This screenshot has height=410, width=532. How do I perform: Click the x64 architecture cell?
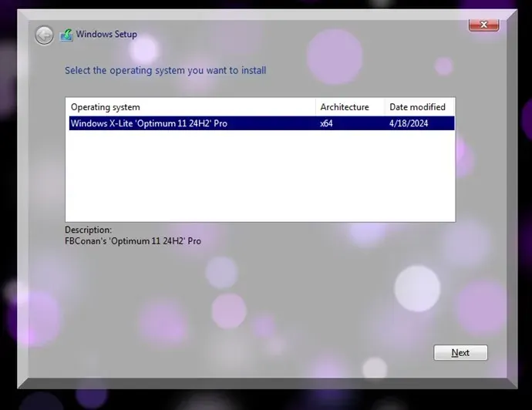326,123
